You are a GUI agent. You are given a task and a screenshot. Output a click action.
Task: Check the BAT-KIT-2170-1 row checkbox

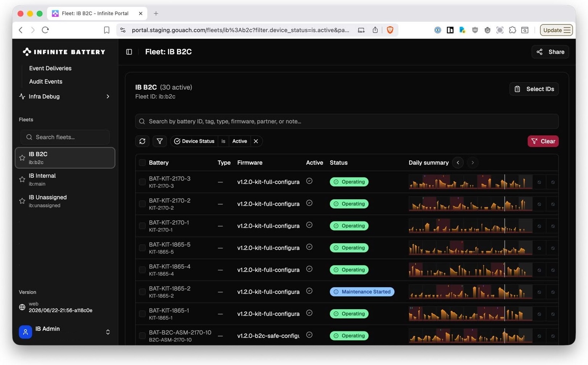(142, 226)
